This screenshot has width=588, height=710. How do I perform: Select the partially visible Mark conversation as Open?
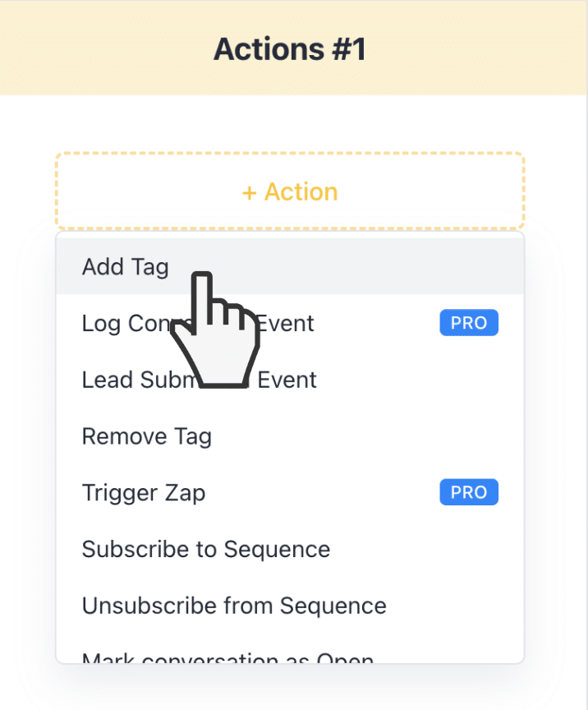pyautogui.click(x=290, y=651)
